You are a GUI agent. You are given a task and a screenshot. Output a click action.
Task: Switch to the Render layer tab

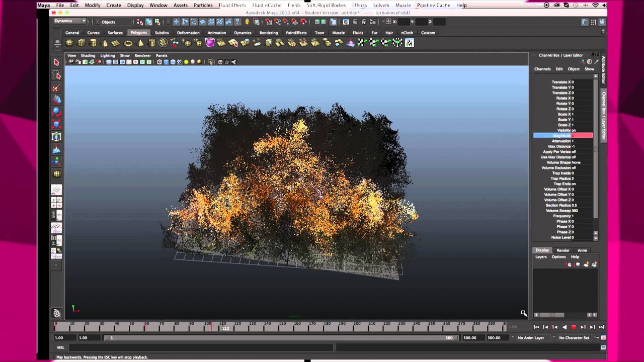pos(563,250)
